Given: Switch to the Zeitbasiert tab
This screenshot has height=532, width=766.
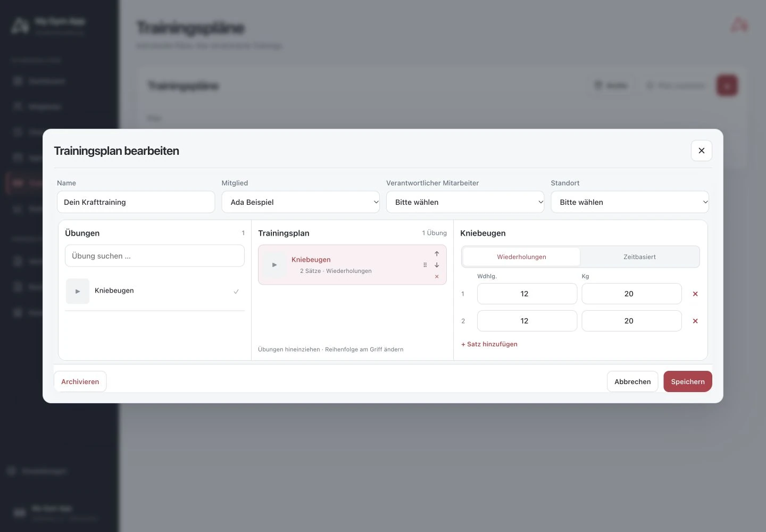Looking at the screenshot, I should [639, 257].
